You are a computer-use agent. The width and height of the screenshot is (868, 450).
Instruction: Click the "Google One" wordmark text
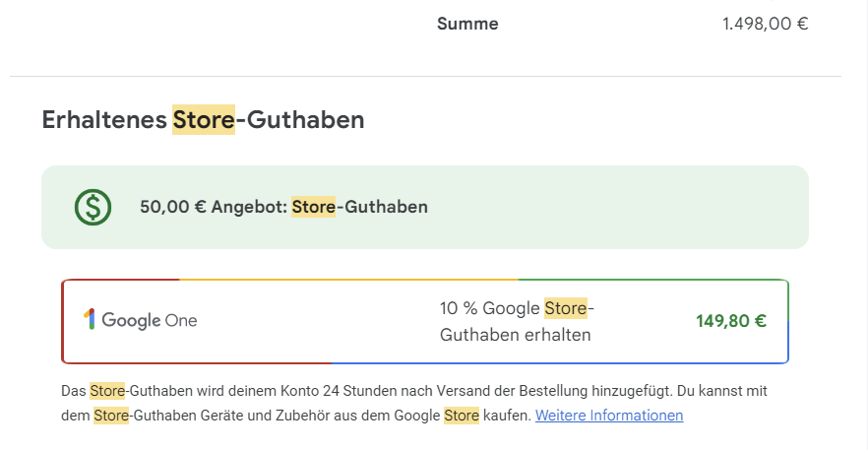pyautogui.click(x=150, y=320)
